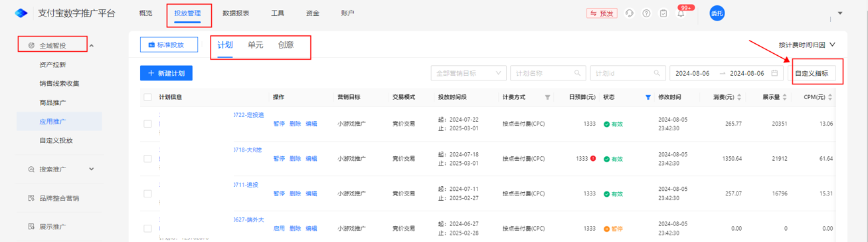Sort by 展示量 column
868x242 pixels.
[785, 97]
